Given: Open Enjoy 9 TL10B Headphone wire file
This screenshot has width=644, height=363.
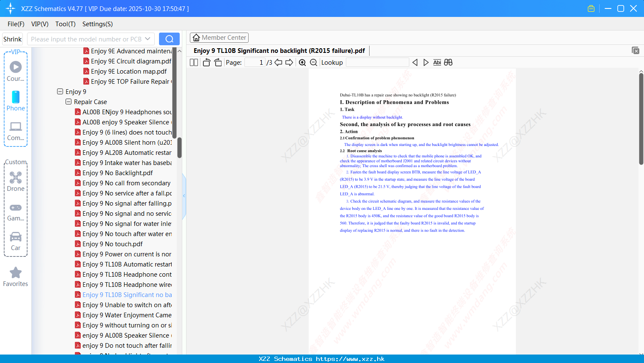Looking at the screenshot, I should click(x=123, y=284).
